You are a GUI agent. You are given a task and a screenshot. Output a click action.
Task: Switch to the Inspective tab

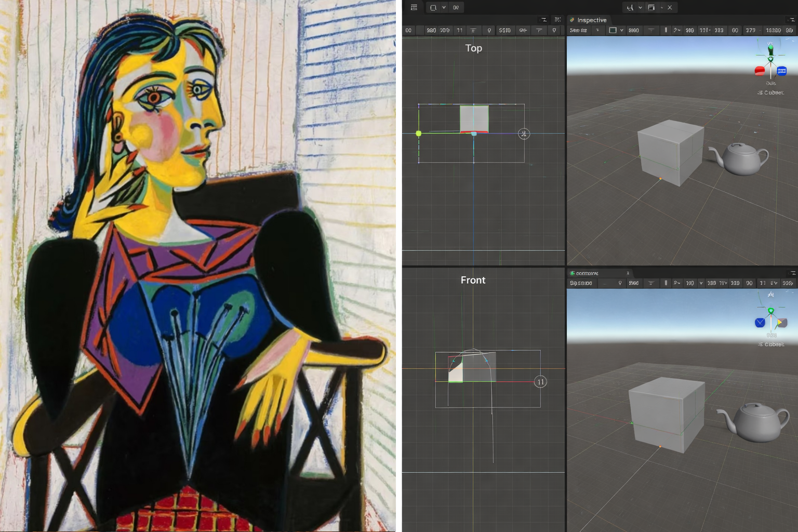pyautogui.click(x=591, y=20)
